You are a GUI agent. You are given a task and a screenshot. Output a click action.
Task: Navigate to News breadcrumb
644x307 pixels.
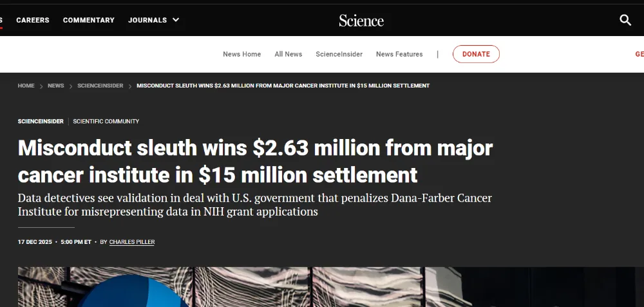click(x=56, y=86)
